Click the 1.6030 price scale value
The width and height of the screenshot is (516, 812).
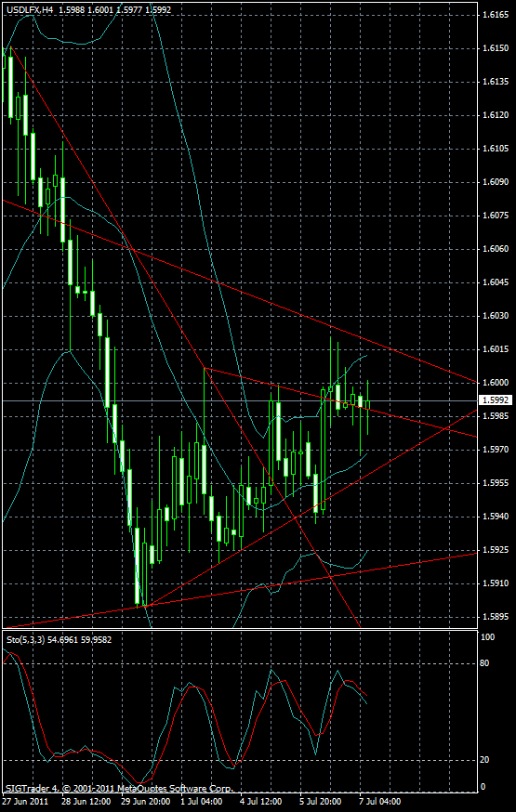tap(495, 316)
